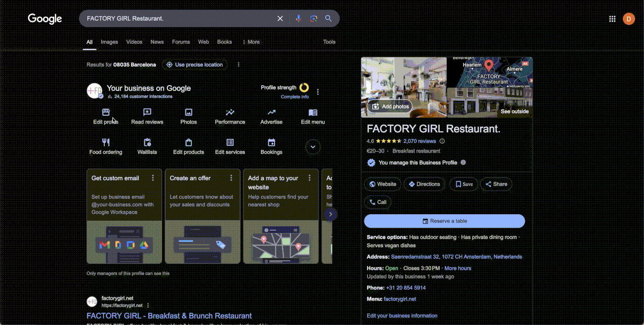Check the Profile strength progress ring
This screenshot has height=325, width=644.
(x=303, y=87)
